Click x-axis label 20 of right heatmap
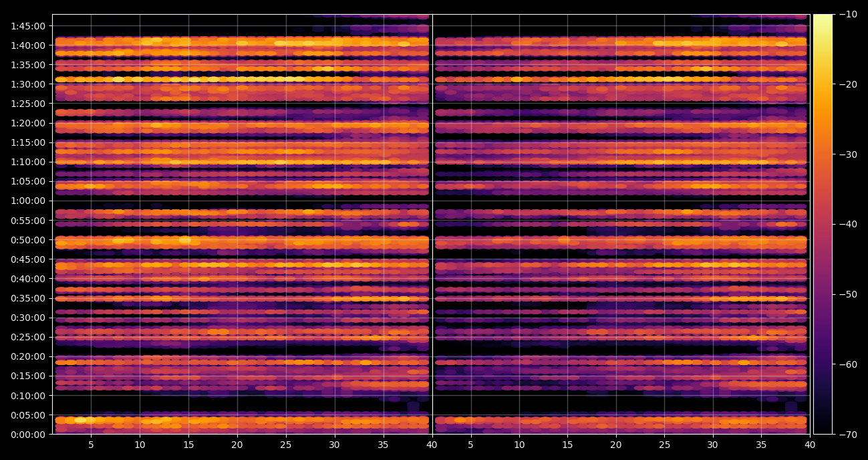Image resolution: width=868 pixels, height=460 pixels. pyautogui.click(x=616, y=445)
